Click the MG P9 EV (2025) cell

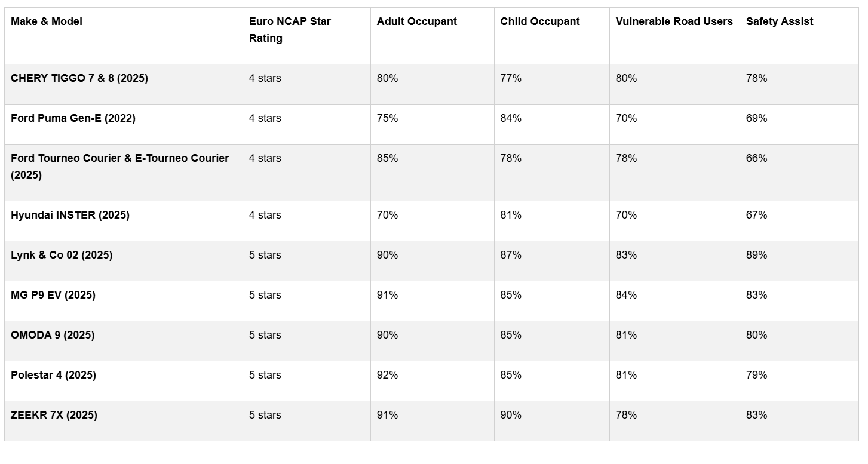53,295
